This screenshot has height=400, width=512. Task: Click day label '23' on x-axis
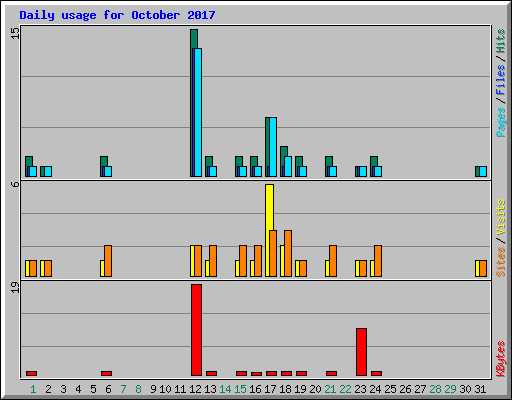pos(360,389)
